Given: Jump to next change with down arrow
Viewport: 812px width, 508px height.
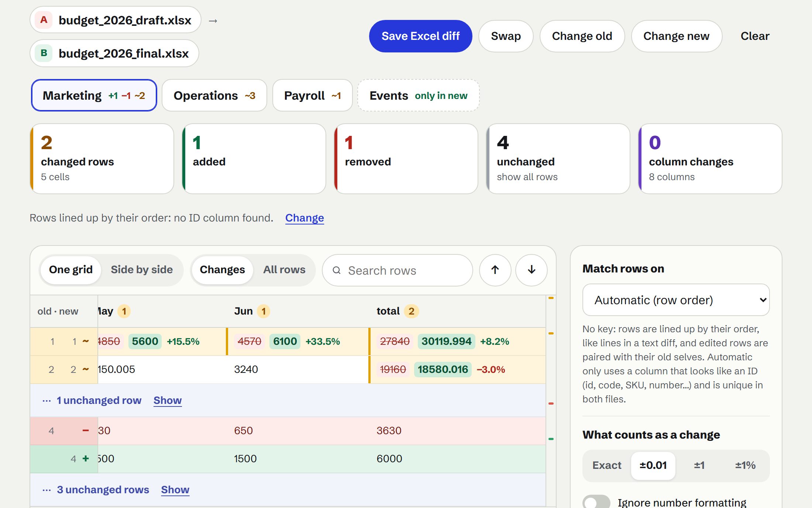Looking at the screenshot, I should point(531,270).
